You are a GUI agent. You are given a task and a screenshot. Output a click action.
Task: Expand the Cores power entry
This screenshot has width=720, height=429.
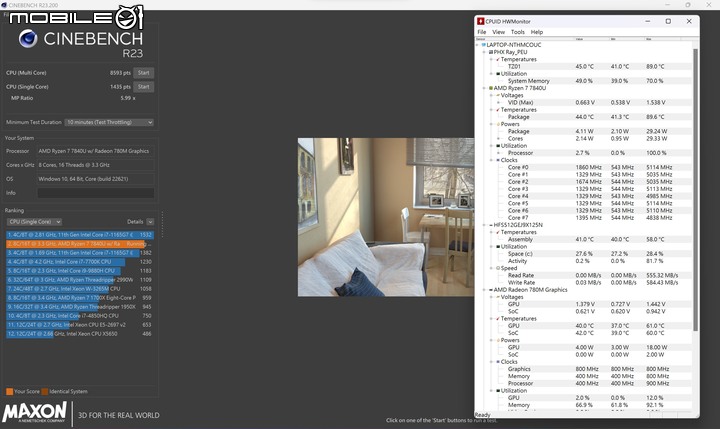click(498, 138)
